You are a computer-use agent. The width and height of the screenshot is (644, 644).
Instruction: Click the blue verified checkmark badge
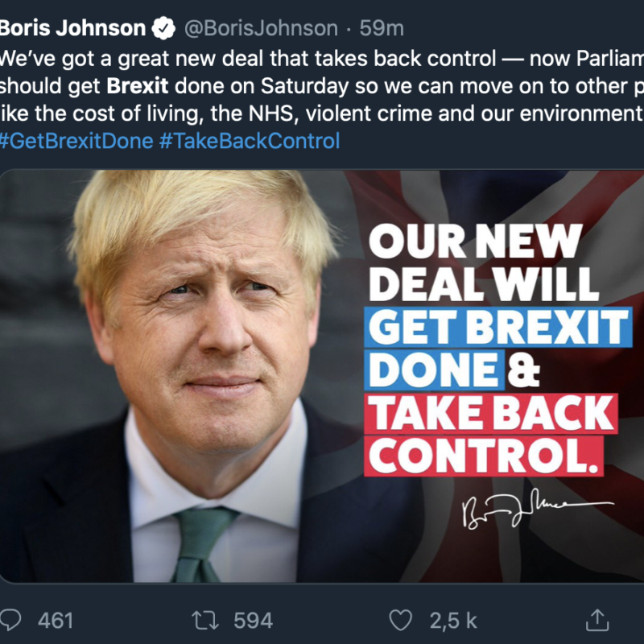pos(165,29)
